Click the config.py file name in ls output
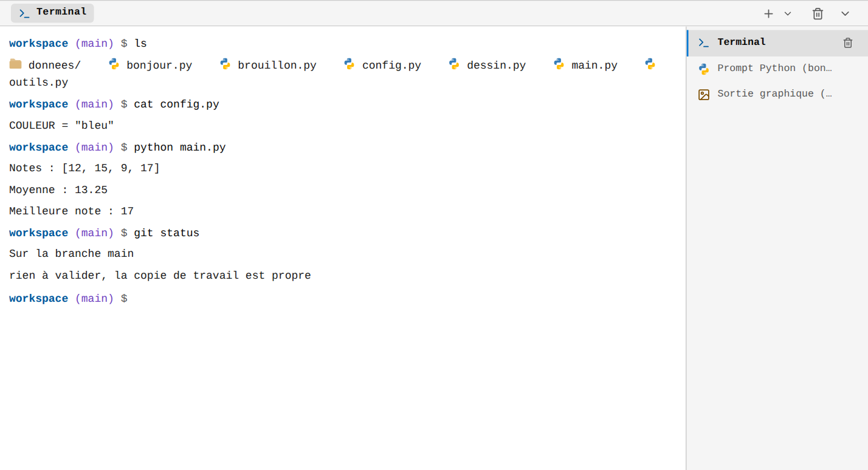This screenshot has width=868, height=470. coord(391,66)
